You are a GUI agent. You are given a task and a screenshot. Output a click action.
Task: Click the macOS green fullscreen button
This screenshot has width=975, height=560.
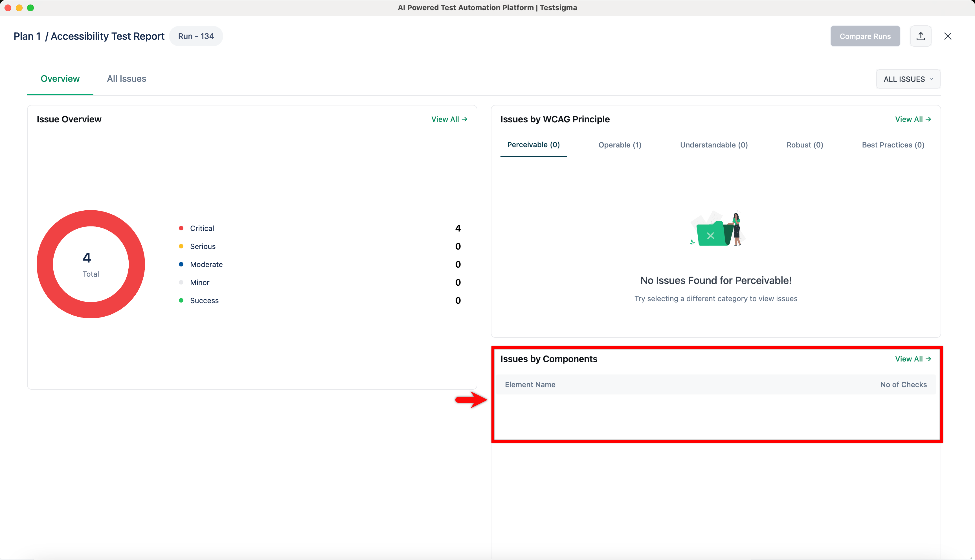[30, 8]
